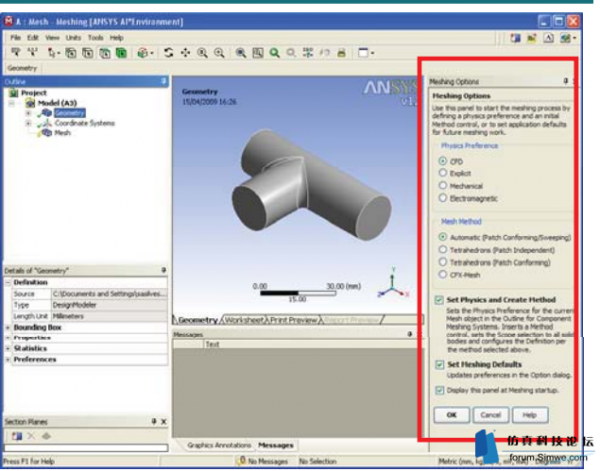600x471 pixels.
Task: Click the greyed Next View magnifier
Action: click(x=291, y=53)
